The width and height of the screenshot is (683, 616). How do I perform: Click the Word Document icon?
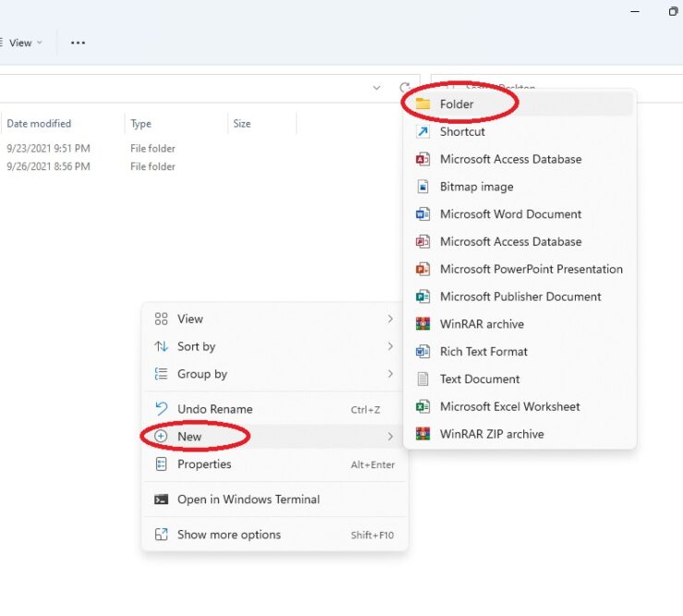[423, 213]
